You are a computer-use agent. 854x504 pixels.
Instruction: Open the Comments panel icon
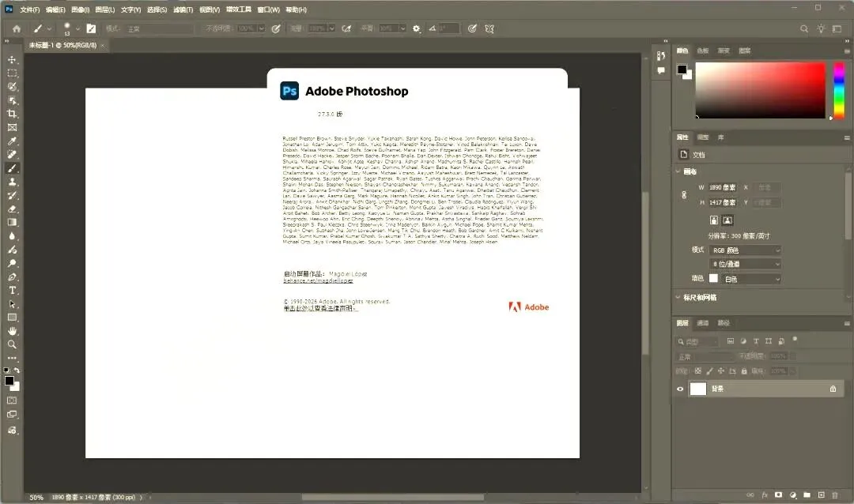tap(660, 70)
